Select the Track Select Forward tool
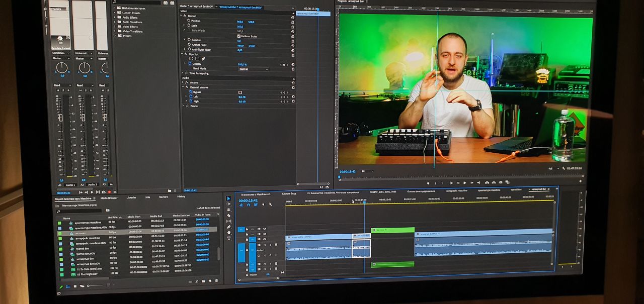Viewport: 644px width, 304px height. pos(228,204)
